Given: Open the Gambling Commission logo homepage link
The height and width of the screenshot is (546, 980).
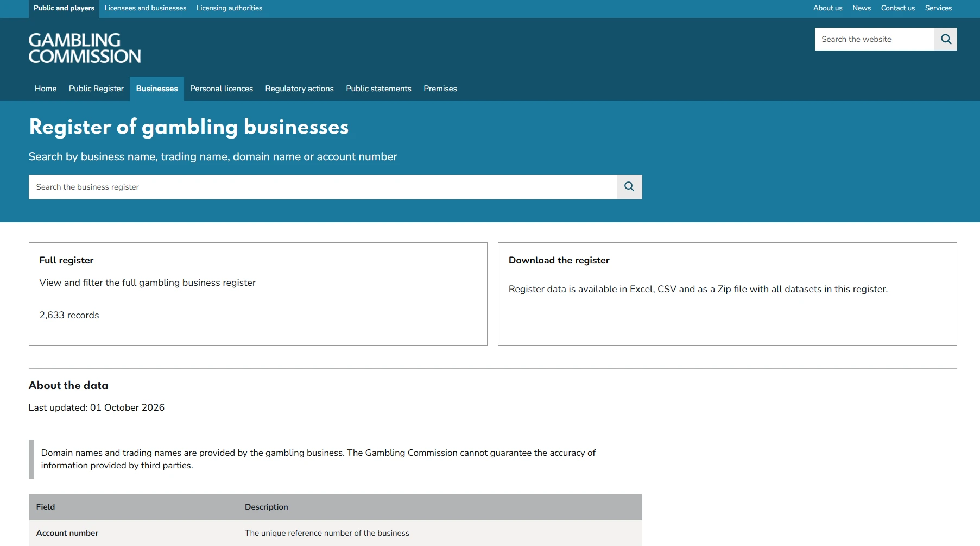Looking at the screenshot, I should (x=85, y=48).
